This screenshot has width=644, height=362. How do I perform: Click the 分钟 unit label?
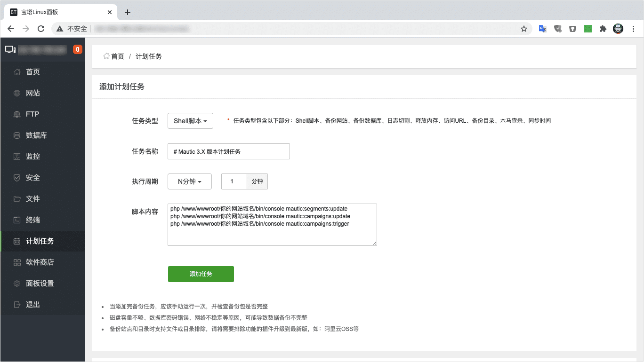tap(258, 181)
